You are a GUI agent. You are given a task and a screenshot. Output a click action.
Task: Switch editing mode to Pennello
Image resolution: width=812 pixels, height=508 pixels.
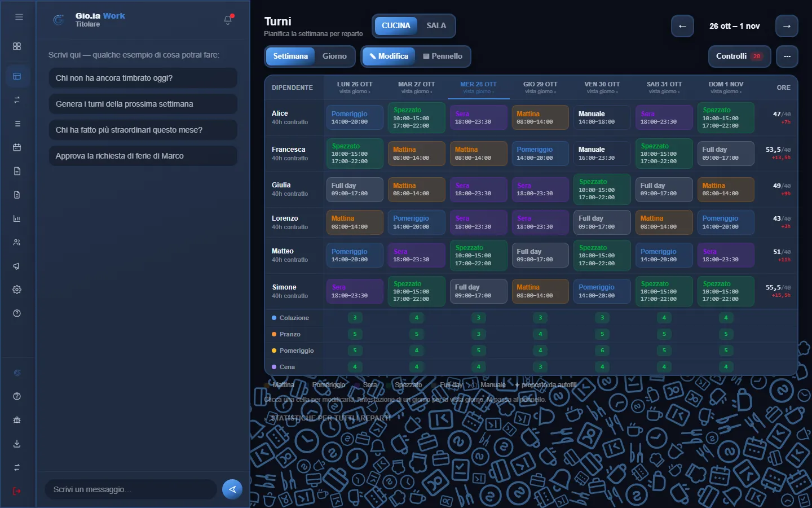(x=443, y=56)
